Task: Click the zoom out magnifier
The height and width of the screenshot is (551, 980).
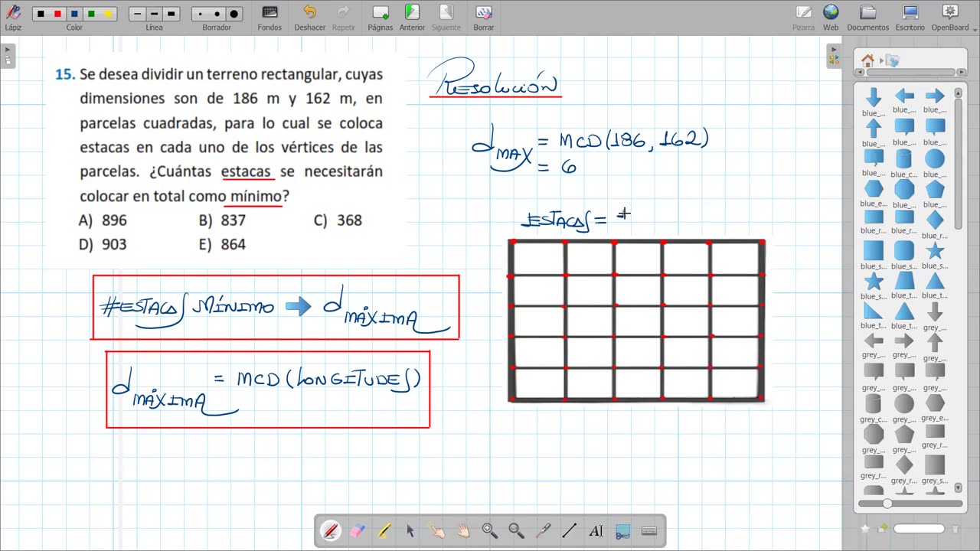Action: (516, 530)
